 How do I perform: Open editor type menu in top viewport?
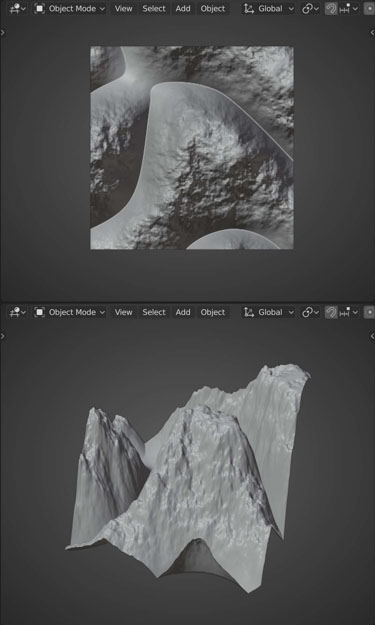pos(18,8)
